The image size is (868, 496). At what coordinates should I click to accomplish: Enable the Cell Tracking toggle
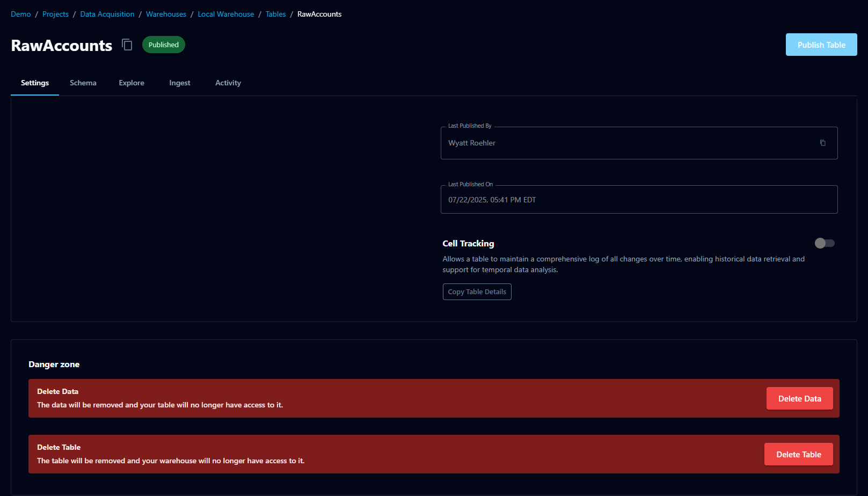pyautogui.click(x=825, y=243)
